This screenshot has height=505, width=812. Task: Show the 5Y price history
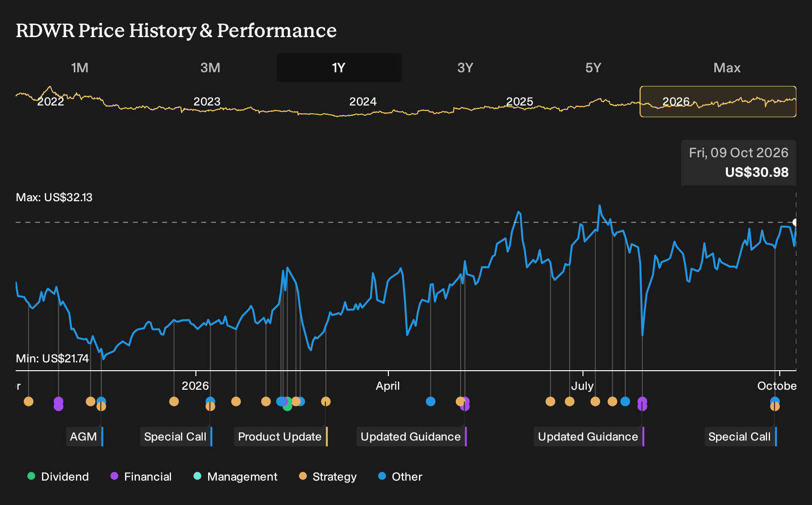coord(593,67)
